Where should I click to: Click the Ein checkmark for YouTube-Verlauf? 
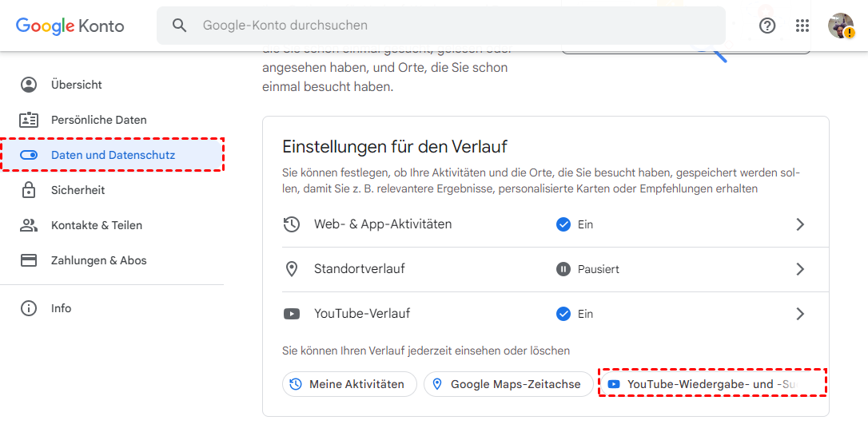point(563,314)
